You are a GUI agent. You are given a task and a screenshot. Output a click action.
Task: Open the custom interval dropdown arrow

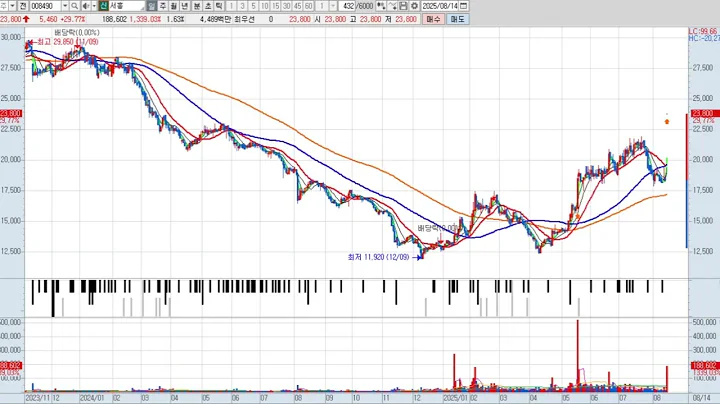(333, 6)
